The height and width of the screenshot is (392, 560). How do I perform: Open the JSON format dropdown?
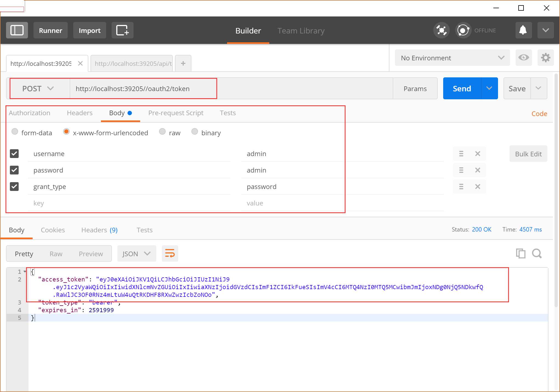click(x=137, y=253)
